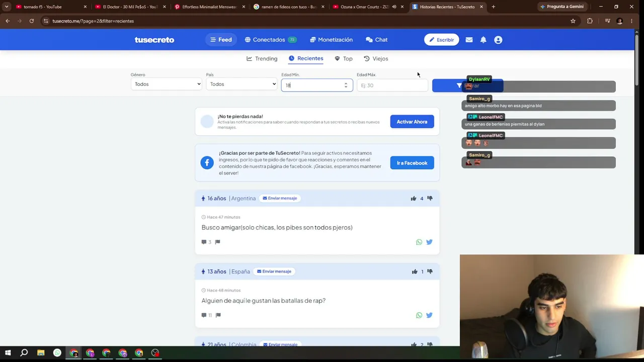This screenshot has width=644, height=362.
Task: Send message to the 13 años España poster
Action: (x=274, y=271)
